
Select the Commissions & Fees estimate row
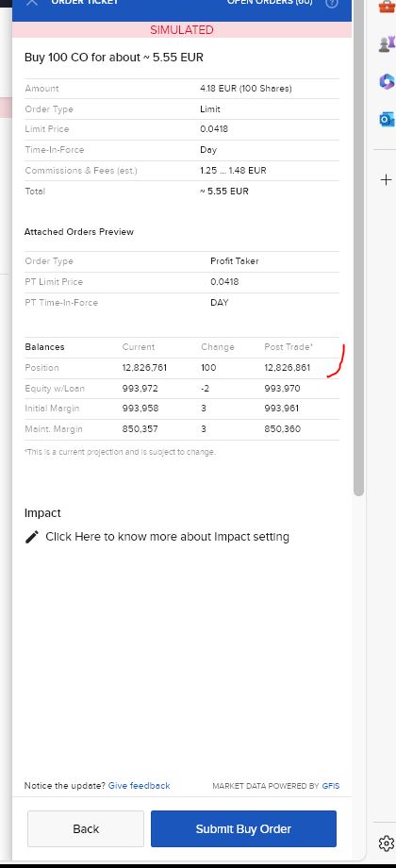[x=181, y=171]
